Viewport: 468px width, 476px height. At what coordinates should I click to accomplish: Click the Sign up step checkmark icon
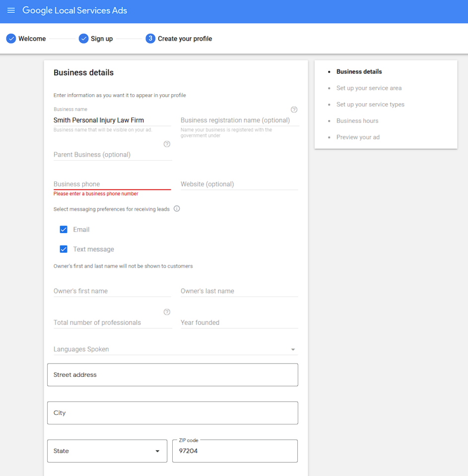tap(83, 39)
